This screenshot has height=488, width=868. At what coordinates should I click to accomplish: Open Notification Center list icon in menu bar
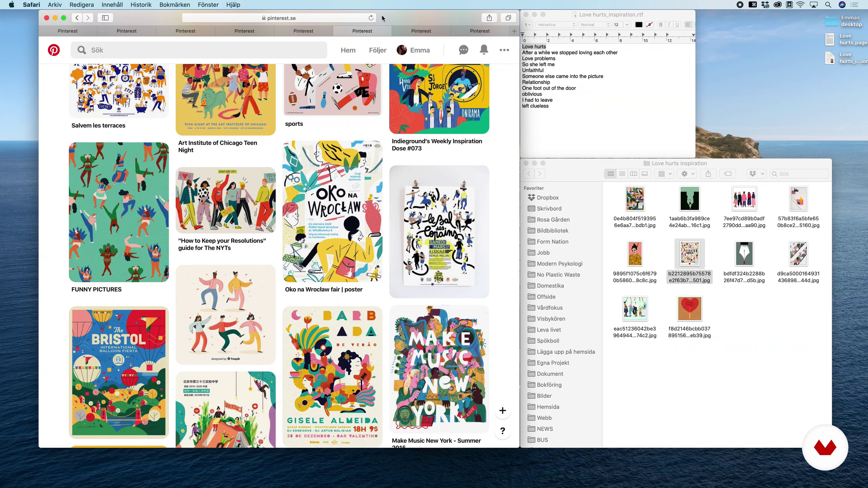(854, 5)
